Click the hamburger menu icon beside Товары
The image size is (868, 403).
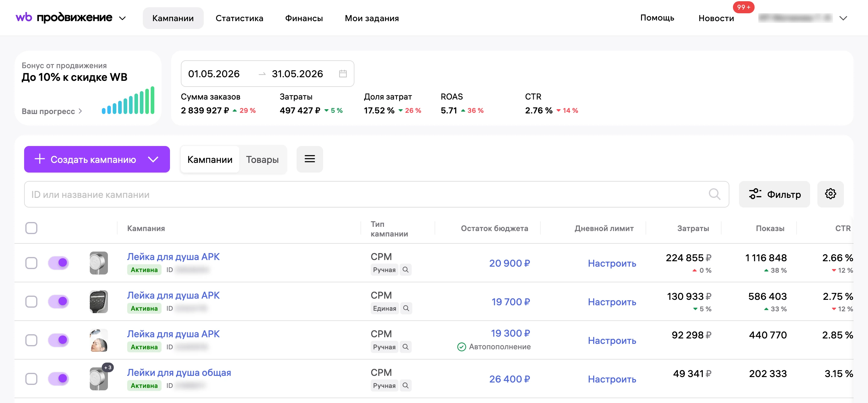click(x=310, y=159)
